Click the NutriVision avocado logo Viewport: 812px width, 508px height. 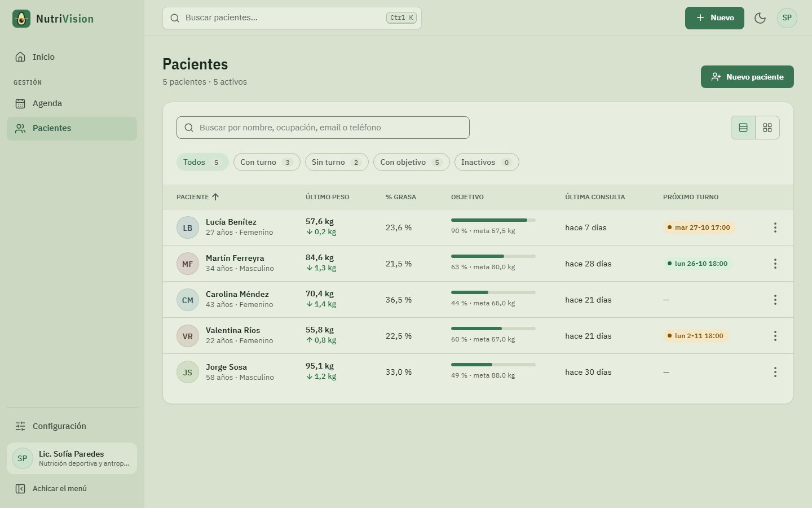tap(21, 19)
